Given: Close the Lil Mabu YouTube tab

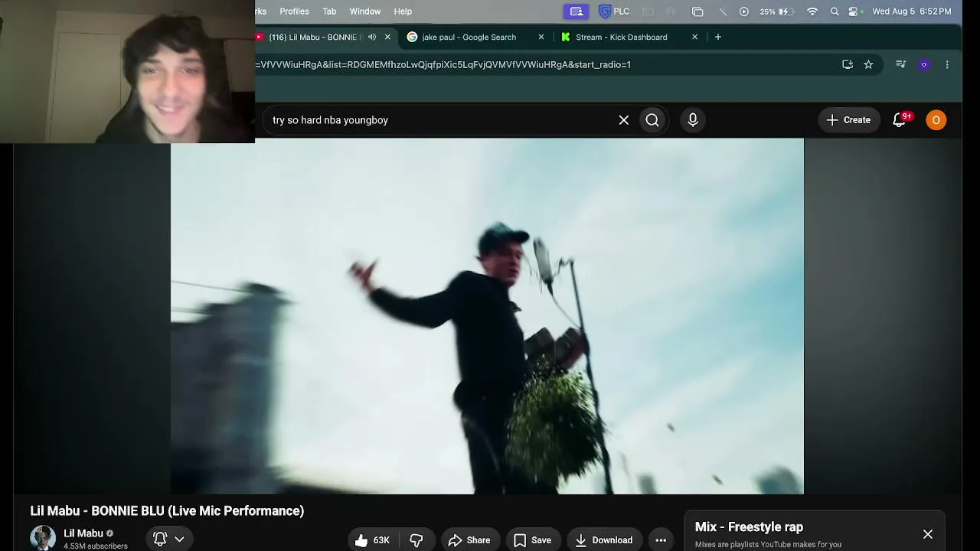Looking at the screenshot, I should coord(387,37).
